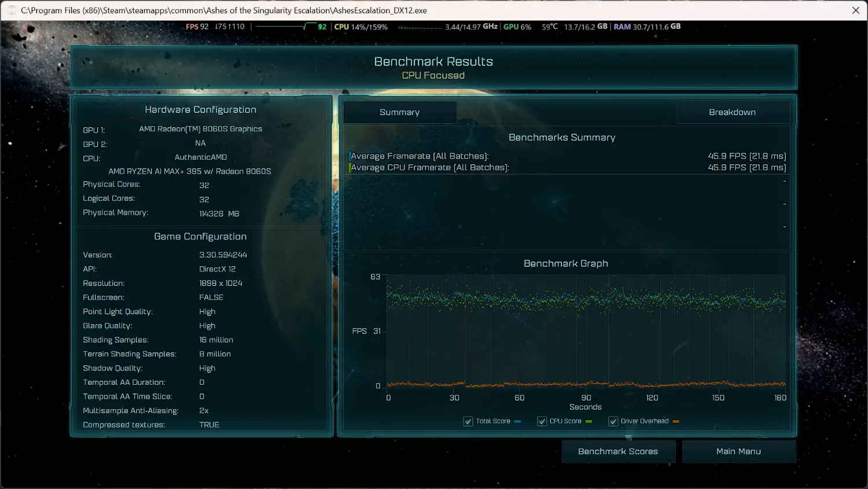Click the Benchmark Scores button

pos(618,451)
